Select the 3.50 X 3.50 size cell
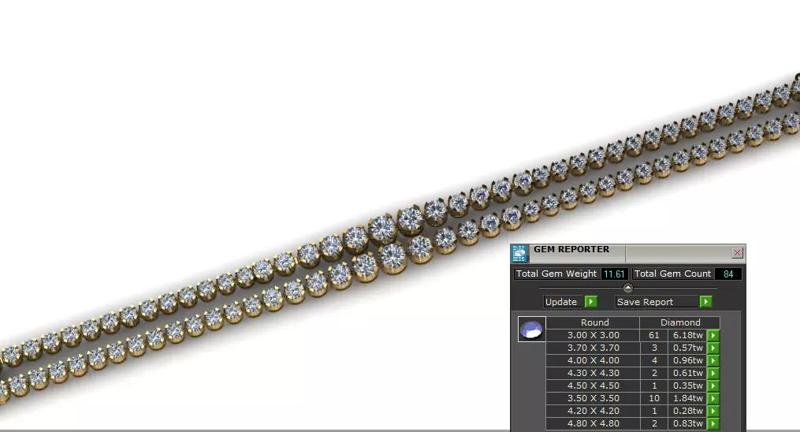 [593, 398]
